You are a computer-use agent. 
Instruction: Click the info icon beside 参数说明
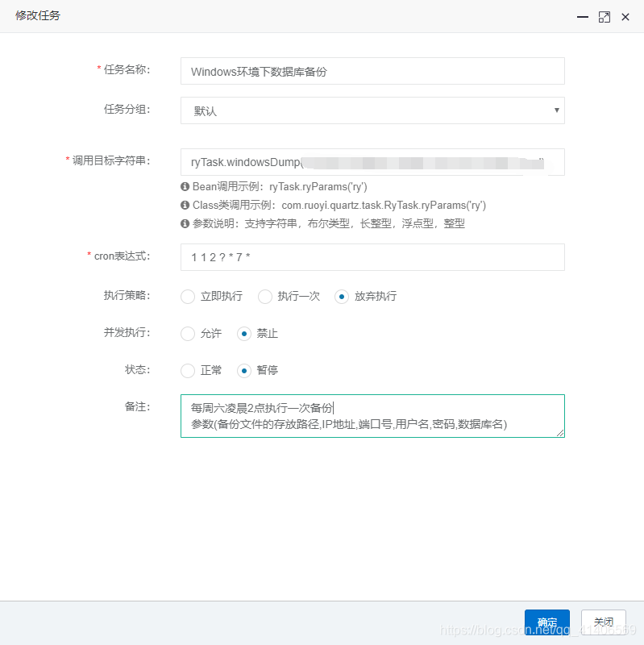(185, 223)
